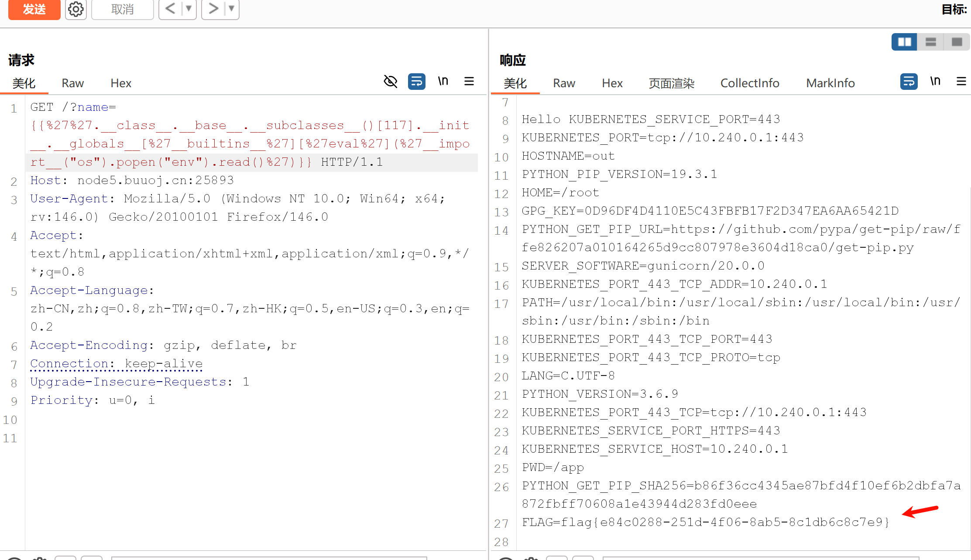Toggle hidden characters eye icon in request
This screenshot has width=971, height=560.
(390, 82)
